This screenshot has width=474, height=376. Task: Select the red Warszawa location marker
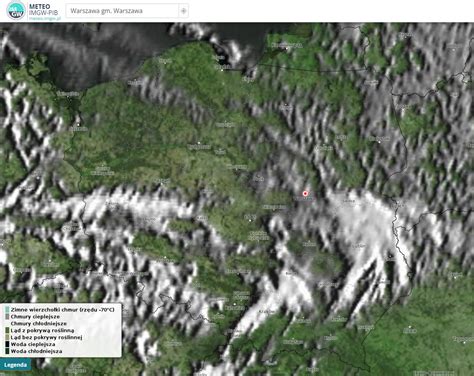click(x=305, y=193)
